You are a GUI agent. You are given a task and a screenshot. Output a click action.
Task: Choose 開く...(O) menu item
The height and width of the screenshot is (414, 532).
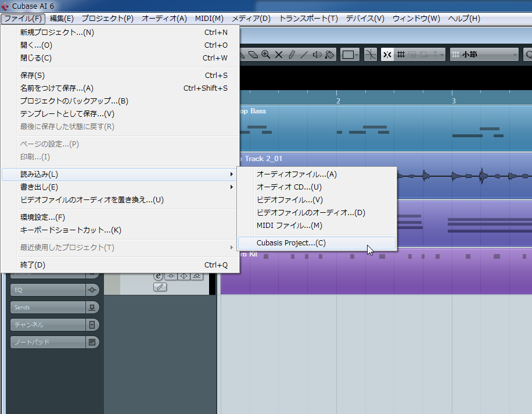click(x=120, y=45)
